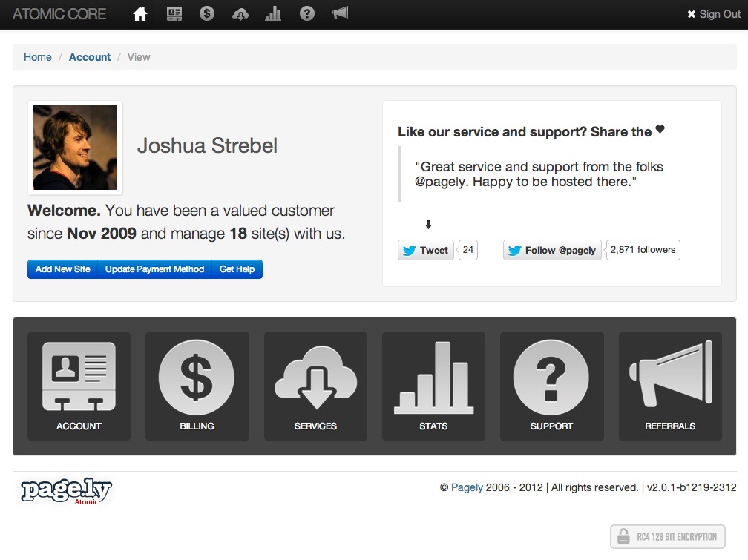Click the ATOMIC CORE brand title

59,14
